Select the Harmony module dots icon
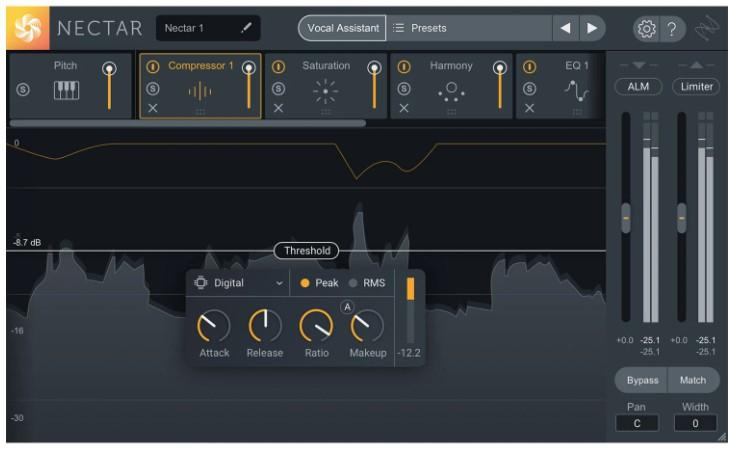The height and width of the screenshot is (449, 736). pos(451,91)
